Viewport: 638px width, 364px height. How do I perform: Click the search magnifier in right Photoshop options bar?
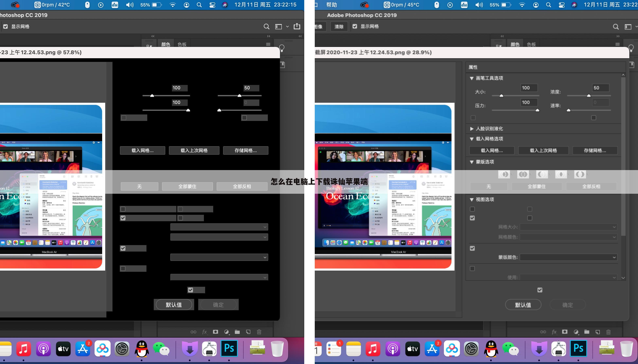[x=616, y=26]
